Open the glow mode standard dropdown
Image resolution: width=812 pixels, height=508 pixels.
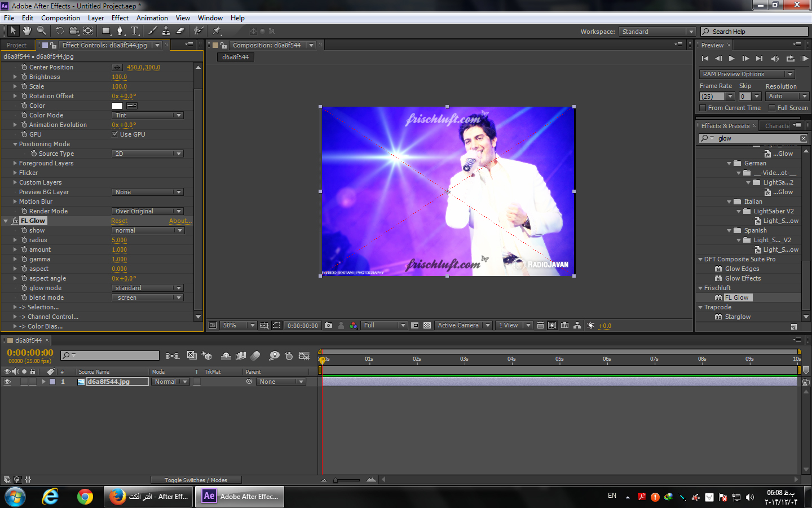click(x=147, y=288)
